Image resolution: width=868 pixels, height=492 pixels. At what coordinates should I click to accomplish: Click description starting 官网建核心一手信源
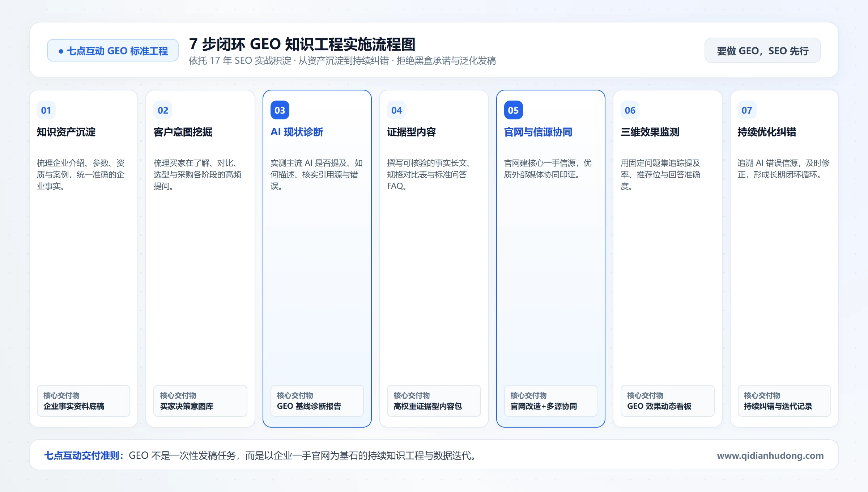548,169
